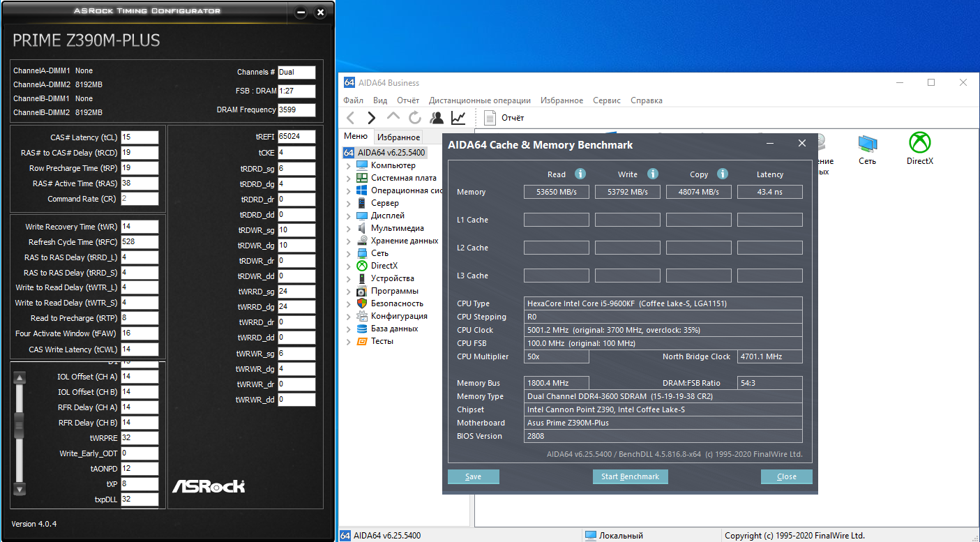Click the Refresh Cycle Time (tRFC) field

tap(140, 242)
